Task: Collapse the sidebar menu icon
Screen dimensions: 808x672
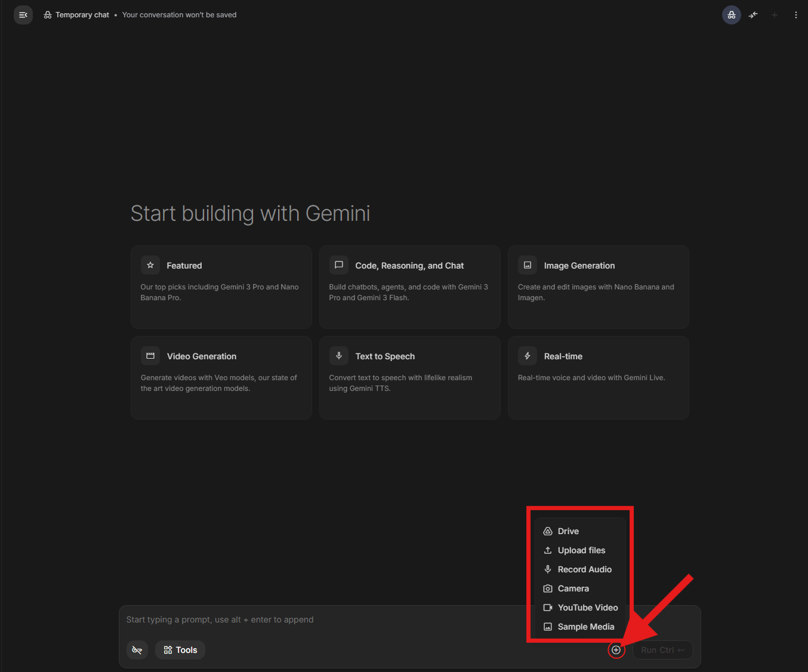Action: pyautogui.click(x=23, y=15)
